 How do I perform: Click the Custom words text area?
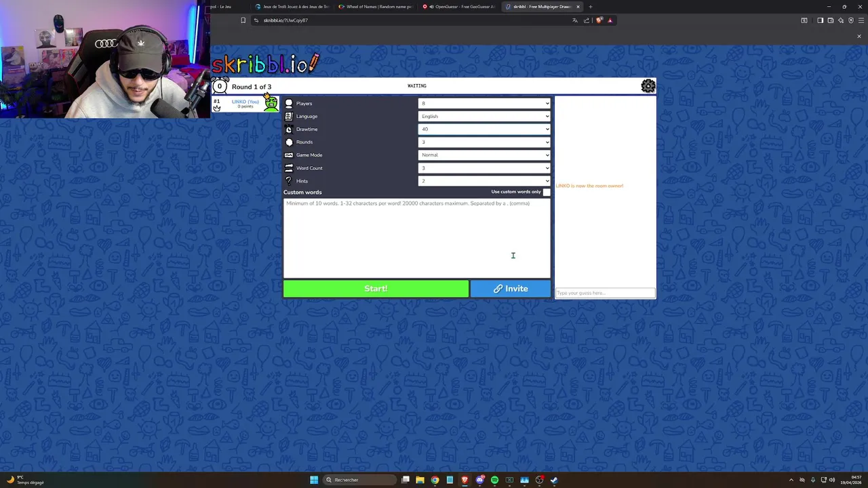click(417, 238)
